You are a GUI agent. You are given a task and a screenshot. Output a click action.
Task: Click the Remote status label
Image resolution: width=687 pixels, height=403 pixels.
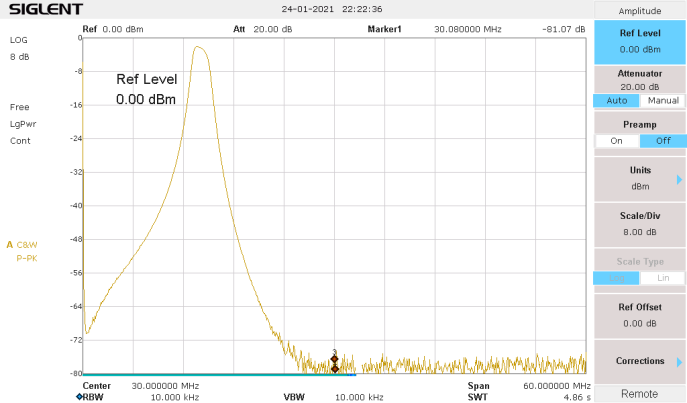(x=640, y=394)
